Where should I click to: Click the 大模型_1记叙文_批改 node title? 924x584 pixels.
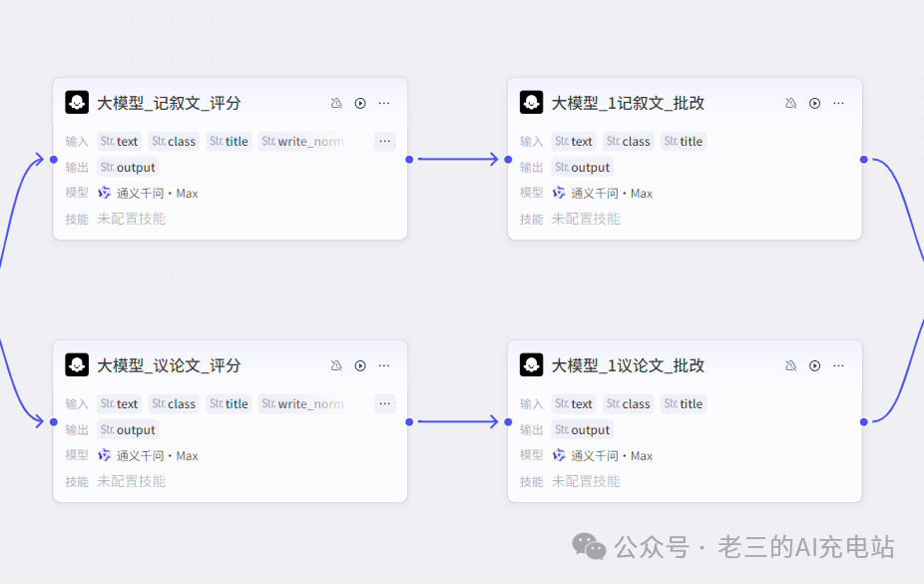tap(628, 103)
